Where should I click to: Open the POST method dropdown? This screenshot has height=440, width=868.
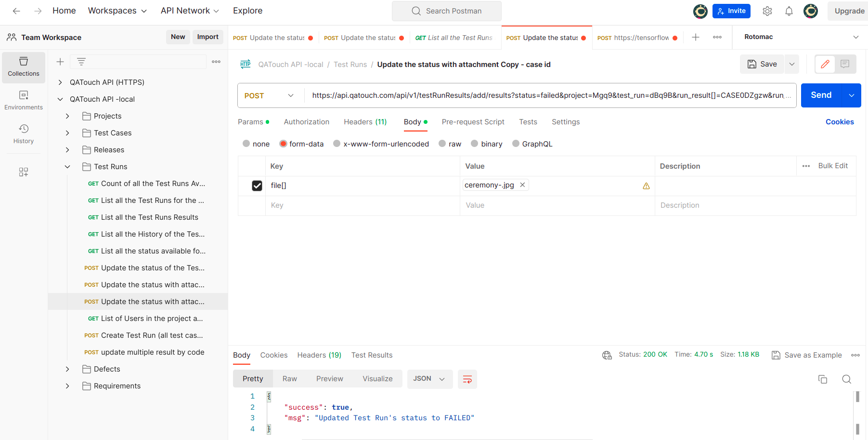270,95
